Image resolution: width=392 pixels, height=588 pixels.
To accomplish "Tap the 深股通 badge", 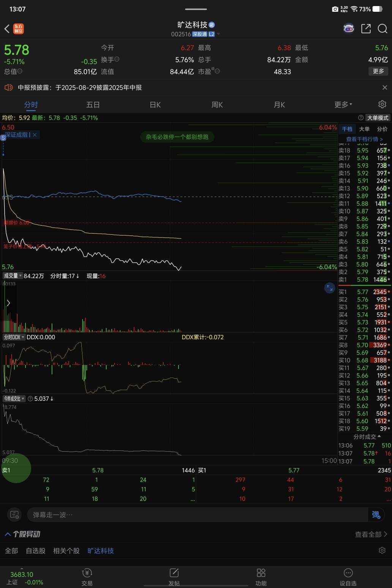I will 200,34.
